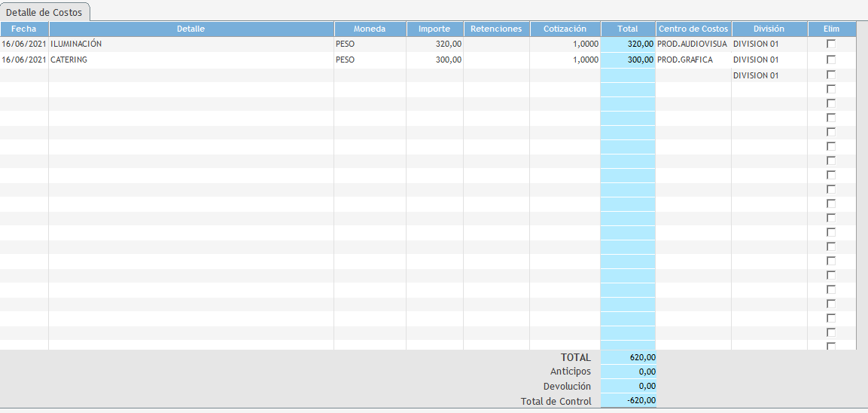Screen dimensions: 868x413
Task: Click the Importe column header
Action: point(434,29)
